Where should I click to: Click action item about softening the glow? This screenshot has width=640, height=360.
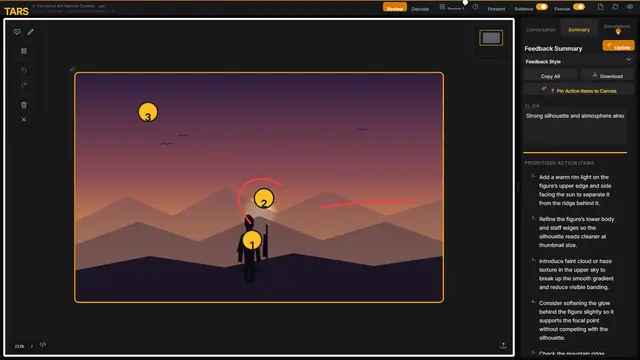(x=575, y=320)
